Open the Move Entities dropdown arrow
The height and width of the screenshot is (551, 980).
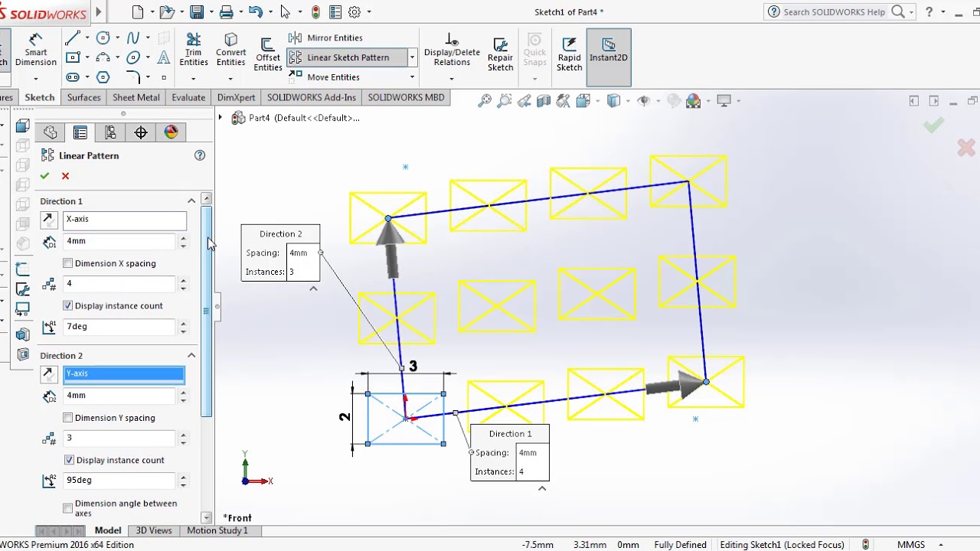tap(412, 77)
